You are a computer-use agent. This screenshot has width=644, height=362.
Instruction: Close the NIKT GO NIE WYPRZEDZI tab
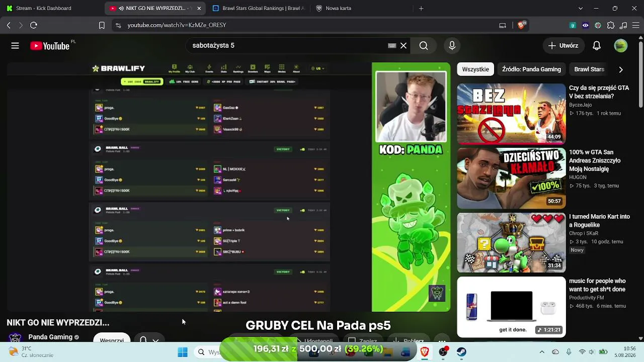click(199, 8)
